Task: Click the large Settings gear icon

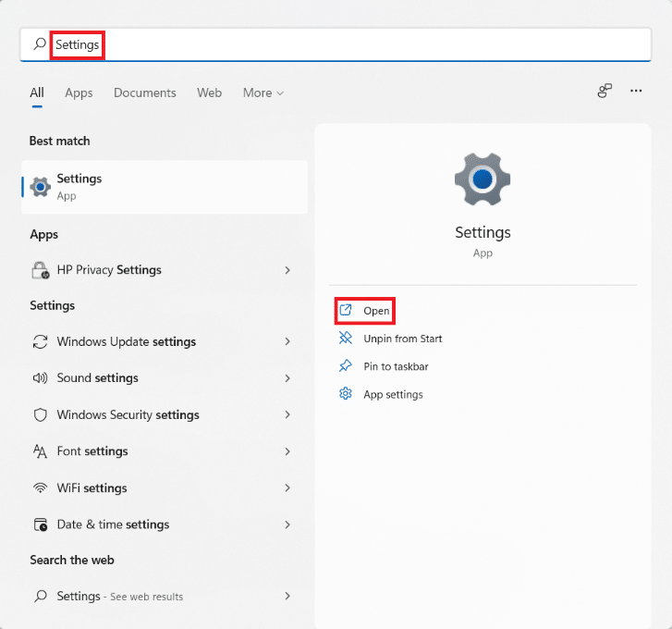Action: pyautogui.click(x=482, y=179)
